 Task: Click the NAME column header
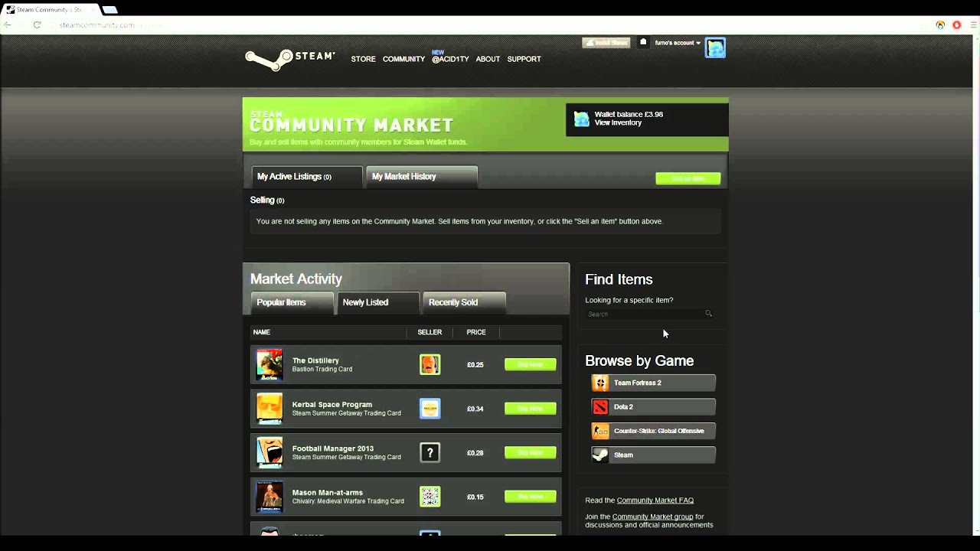[262, 332]
